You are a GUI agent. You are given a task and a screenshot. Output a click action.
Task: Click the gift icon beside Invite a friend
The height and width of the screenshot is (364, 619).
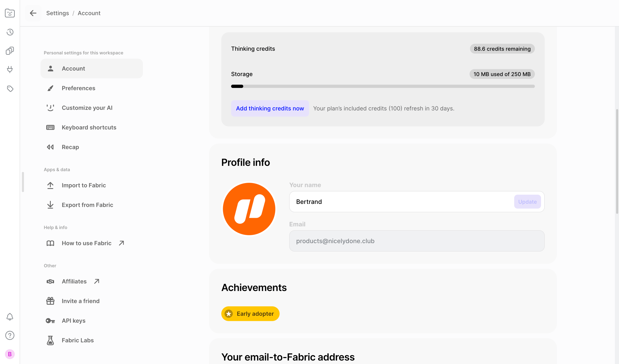(x=50, y=301)
